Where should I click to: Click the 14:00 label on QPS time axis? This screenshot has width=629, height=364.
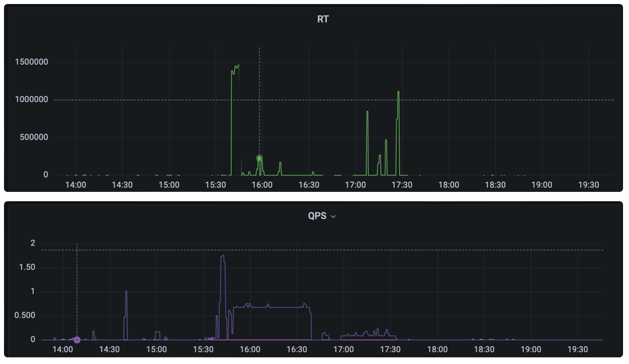[x=63, y=349]
